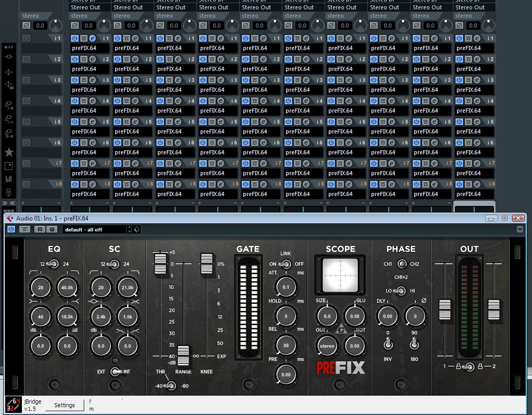The width and height of the screenshot is (532, 415).
Task: Click the downward arrow icon in mixer sidebar
Action: point(9,192)
